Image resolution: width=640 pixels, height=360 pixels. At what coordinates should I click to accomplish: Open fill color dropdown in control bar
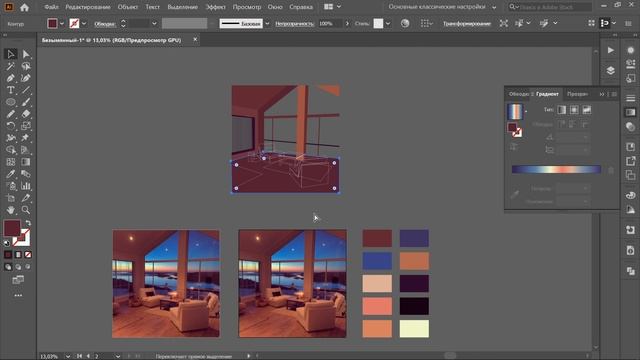click(x=62, y=24)
